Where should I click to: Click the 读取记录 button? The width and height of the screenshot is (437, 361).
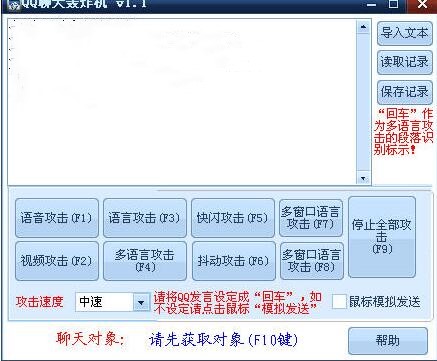pyautogui.click(x=404, y=62)
